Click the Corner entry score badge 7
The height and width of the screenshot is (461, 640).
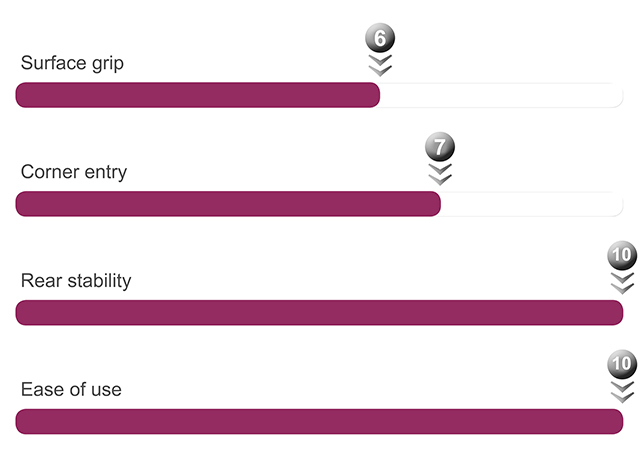[x=440, y=147]
